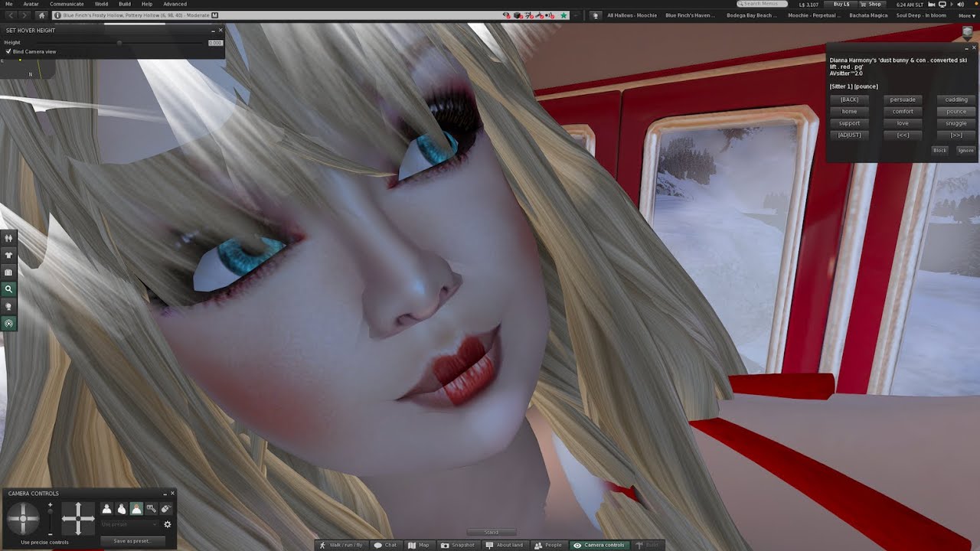Expand the More favorites dropdown

tap(967, 15)
